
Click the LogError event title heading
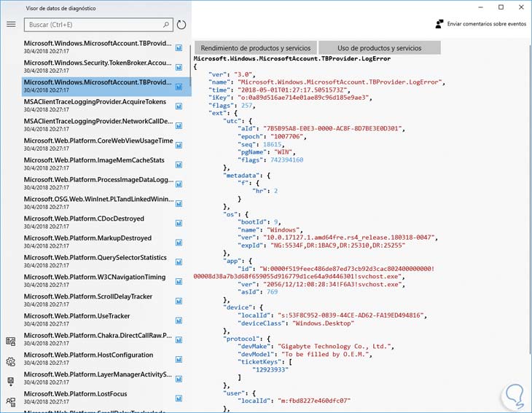[x=292, y=59]
